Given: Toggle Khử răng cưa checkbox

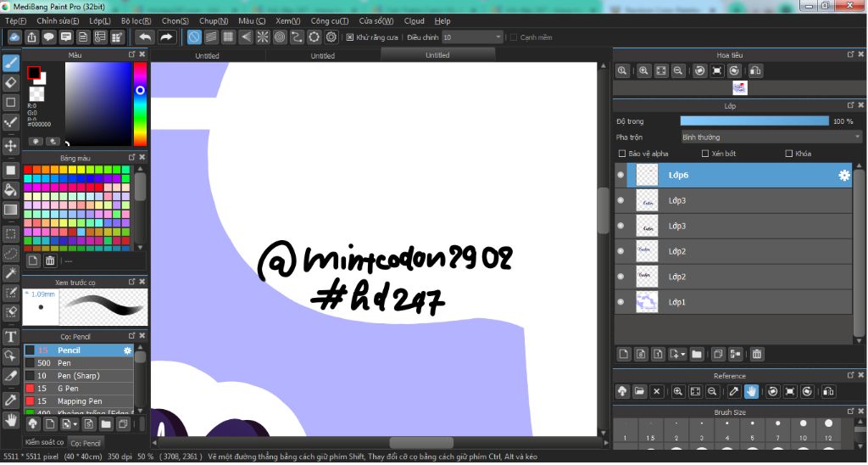Looking at the screenshot, I should (350, 37).
